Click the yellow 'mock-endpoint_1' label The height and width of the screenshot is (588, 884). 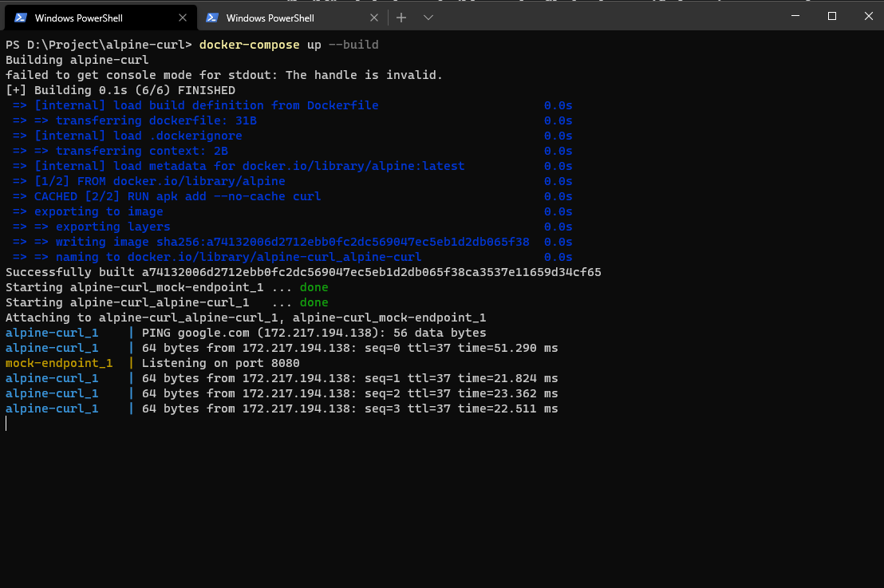59,364
